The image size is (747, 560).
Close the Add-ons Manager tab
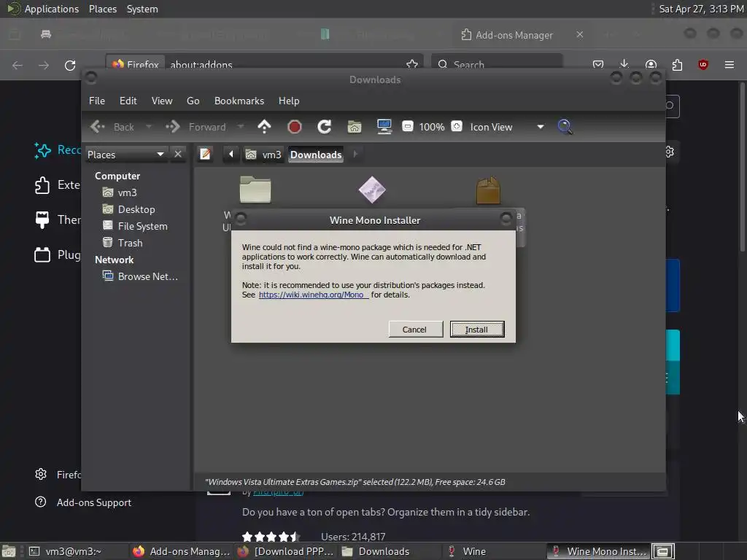[x=580, y=35]
